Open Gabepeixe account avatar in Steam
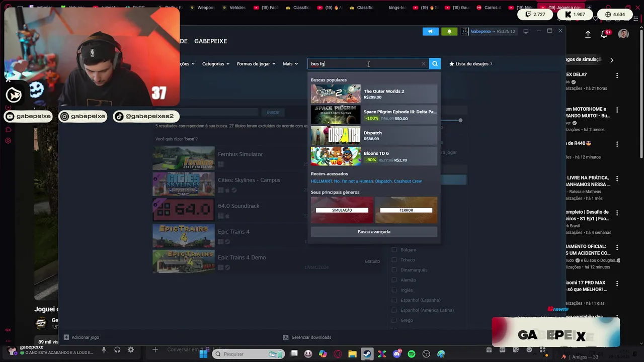The width and height of the screenshot is (644, 362). click(465, 31)
